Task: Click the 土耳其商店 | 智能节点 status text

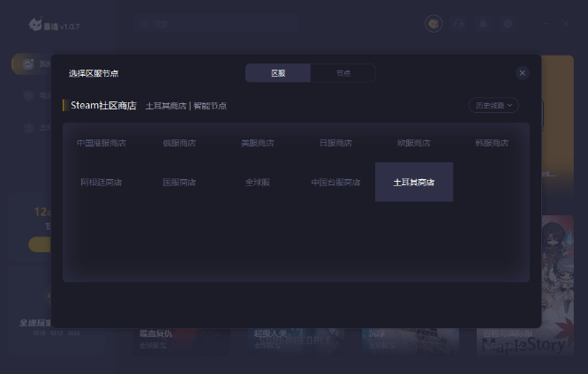Action: [185, 106]
